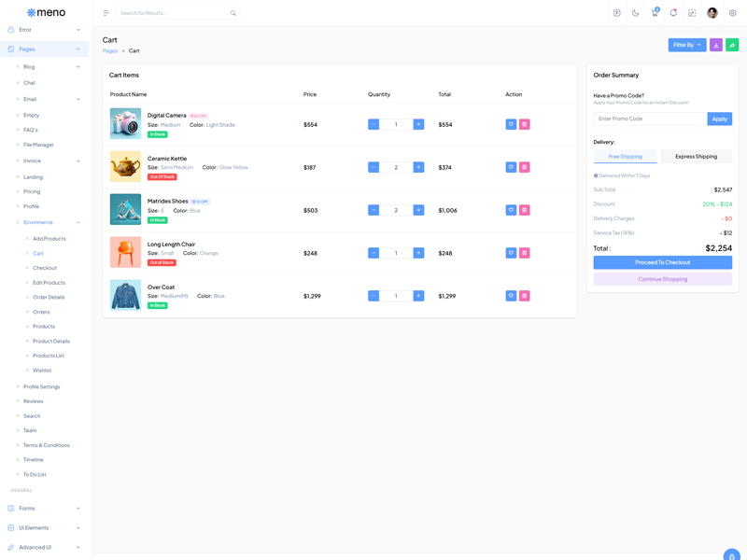Image resolution: width=747 pixels, height=560 pixels.
Task: Add Digital Camera to wishlist via heart icon
Action: point(511,124)
